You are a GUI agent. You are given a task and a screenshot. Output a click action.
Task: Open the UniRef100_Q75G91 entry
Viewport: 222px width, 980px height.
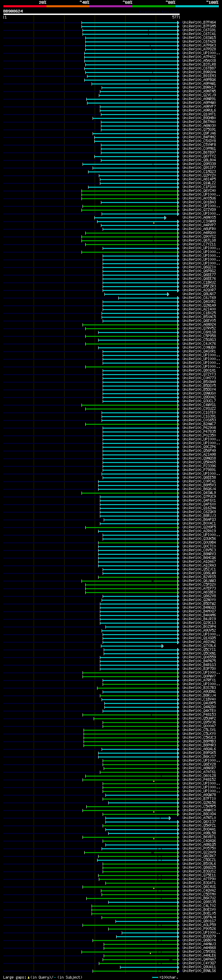pyautogui.click(x=199, y=129)
